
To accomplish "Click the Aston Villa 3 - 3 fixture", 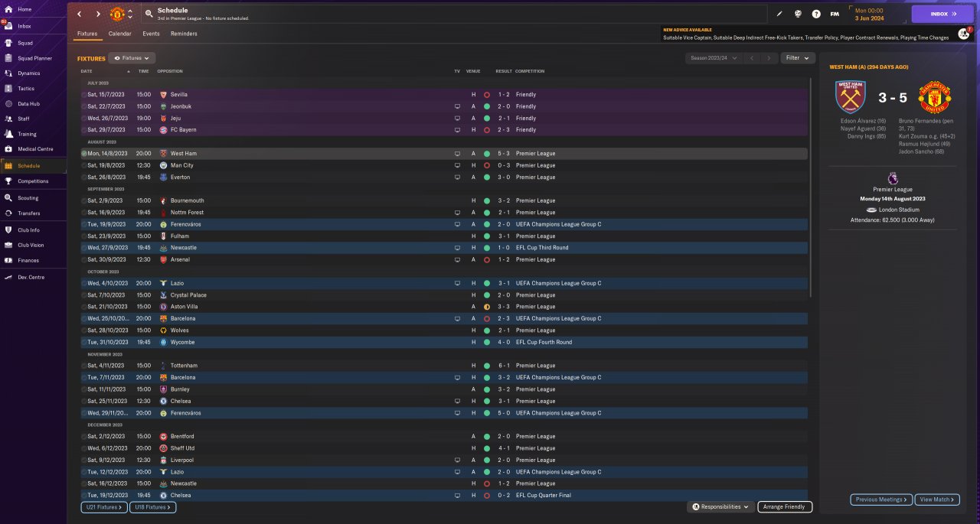I will point(443,307).
